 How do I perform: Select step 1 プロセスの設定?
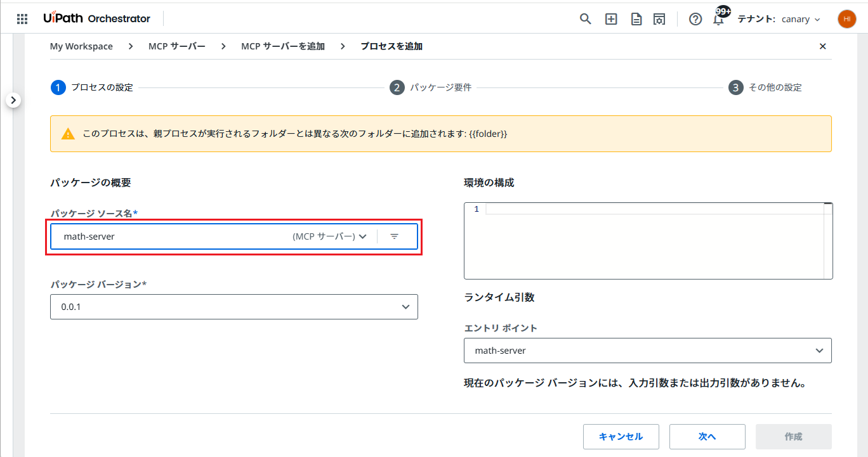pyautogui.click(x=92, y=87)
